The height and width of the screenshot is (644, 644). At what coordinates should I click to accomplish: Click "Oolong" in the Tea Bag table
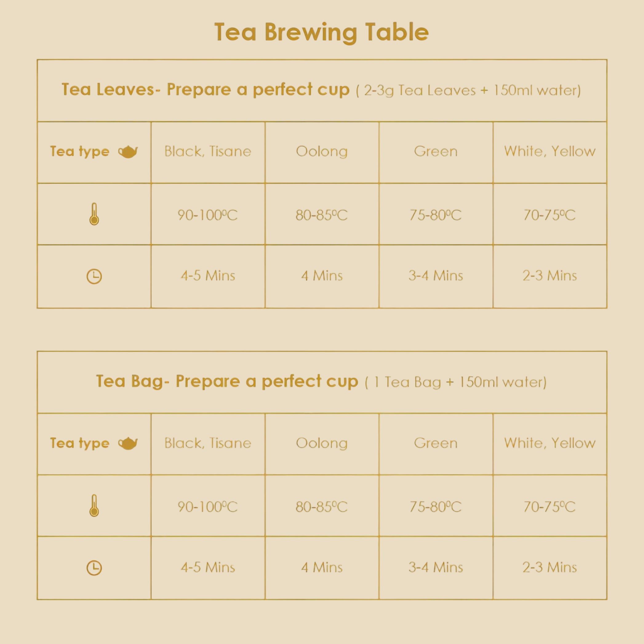click(322, 443)
